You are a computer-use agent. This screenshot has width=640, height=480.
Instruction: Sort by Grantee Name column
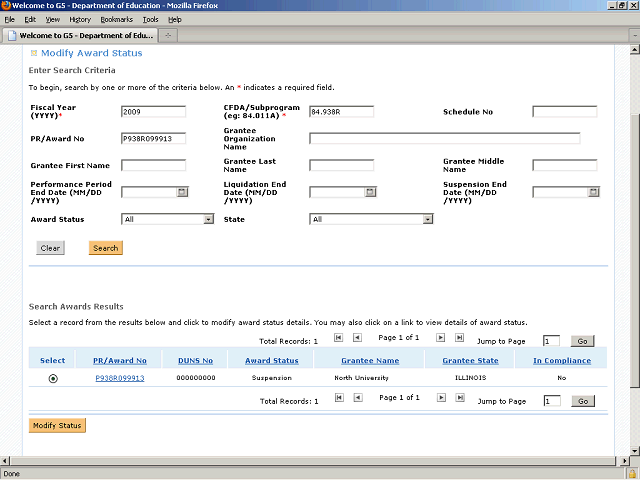pos(370,361)
